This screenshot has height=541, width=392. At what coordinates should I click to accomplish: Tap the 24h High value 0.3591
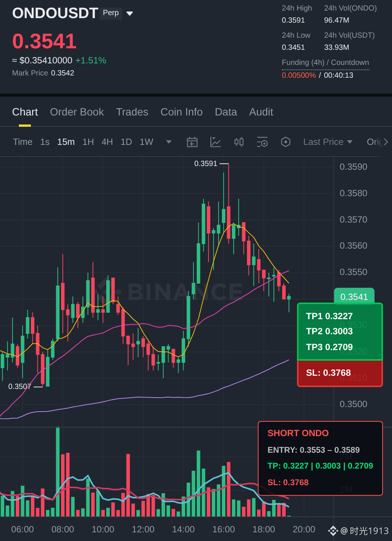click(x=293, y=20)
